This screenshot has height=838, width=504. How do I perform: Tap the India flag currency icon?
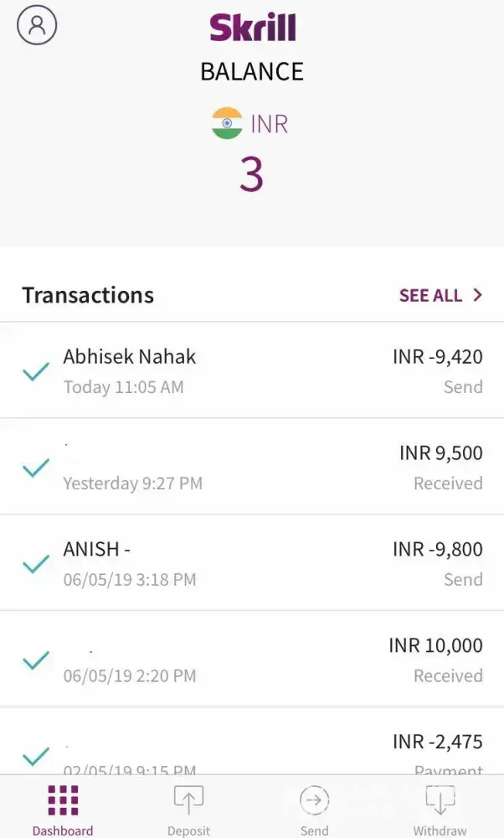pyautogui.click(x=227, y=124)
